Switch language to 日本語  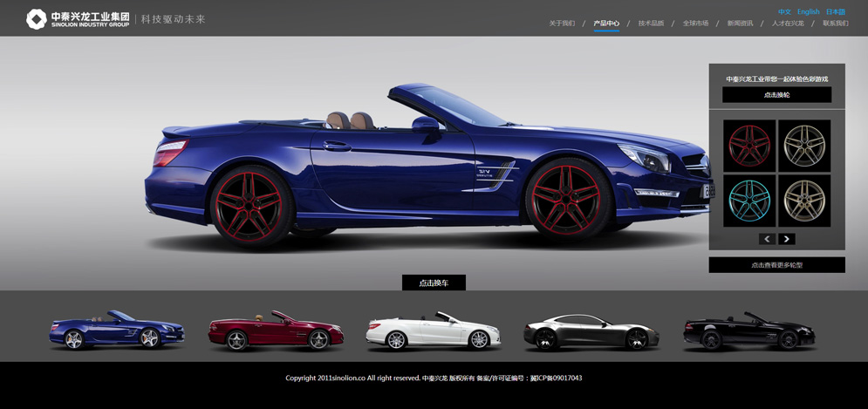click(835, 12)
